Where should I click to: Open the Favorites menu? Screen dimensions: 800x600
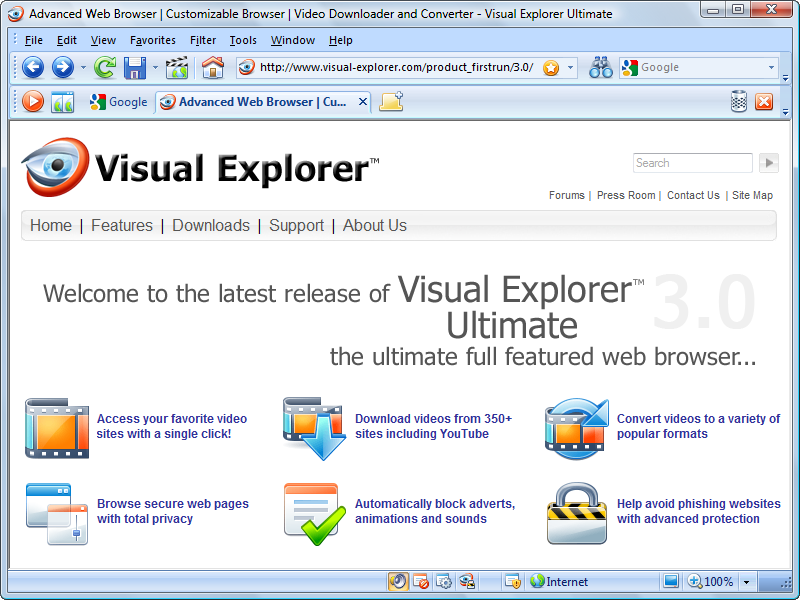point(153,40)
